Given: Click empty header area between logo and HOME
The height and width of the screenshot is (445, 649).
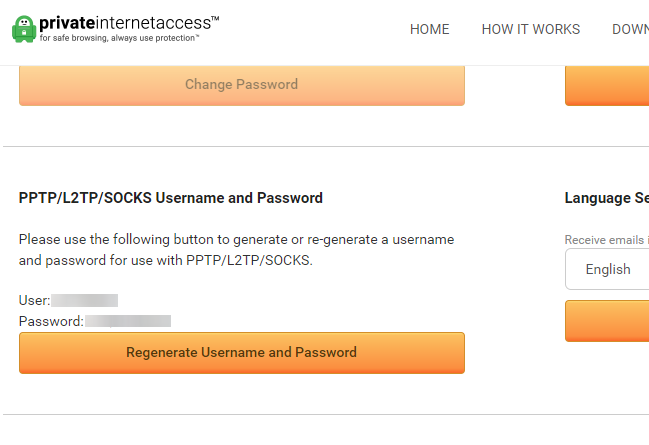Looking at the screenshot, I should coord(315,29).
